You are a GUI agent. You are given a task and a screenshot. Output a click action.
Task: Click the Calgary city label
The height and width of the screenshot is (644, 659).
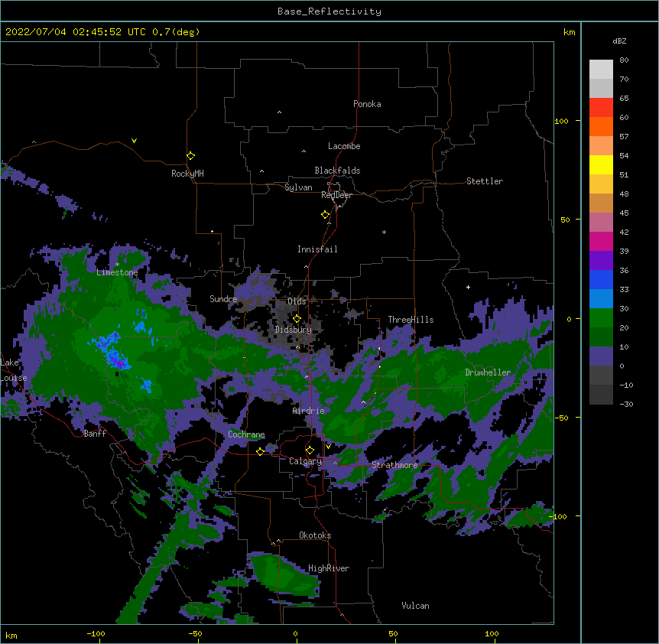click(x=305, y=461)
